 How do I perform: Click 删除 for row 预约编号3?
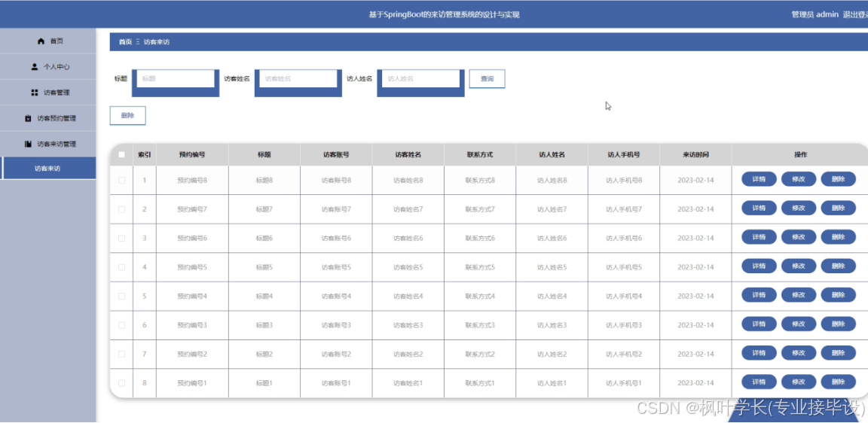tap(838, 324)
